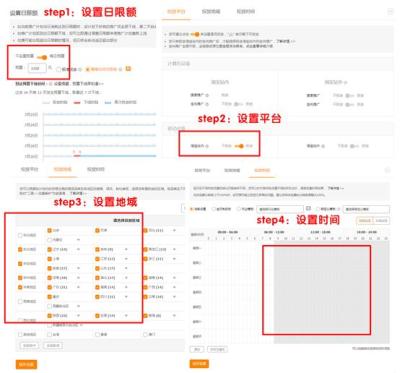Click the help icon after the orange highlighted option
400x373 pixels.
click(x=121, y=69)
